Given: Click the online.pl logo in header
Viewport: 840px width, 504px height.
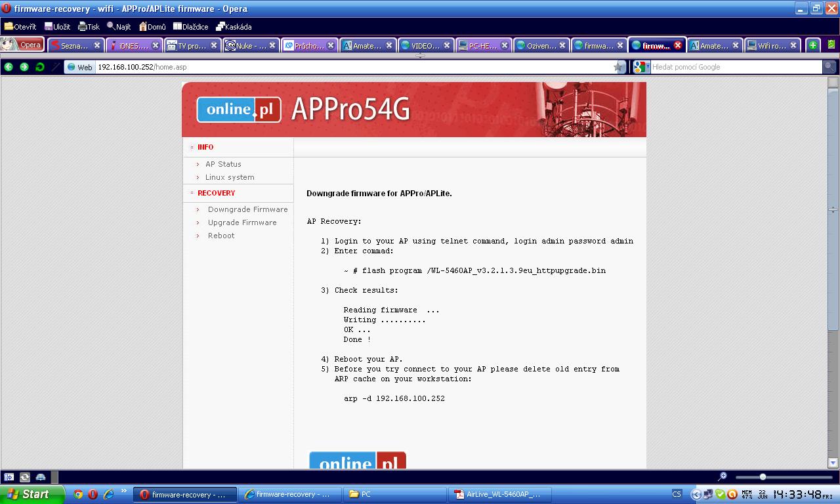Looking at the screenshot, I should pos(239,110).
